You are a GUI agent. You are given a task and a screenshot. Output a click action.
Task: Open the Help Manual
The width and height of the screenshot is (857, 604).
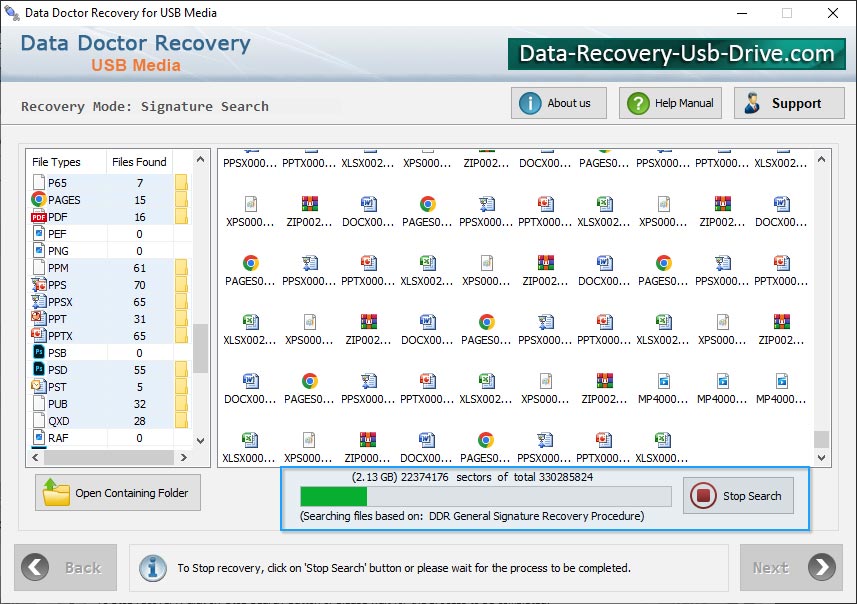click(670, 103)
